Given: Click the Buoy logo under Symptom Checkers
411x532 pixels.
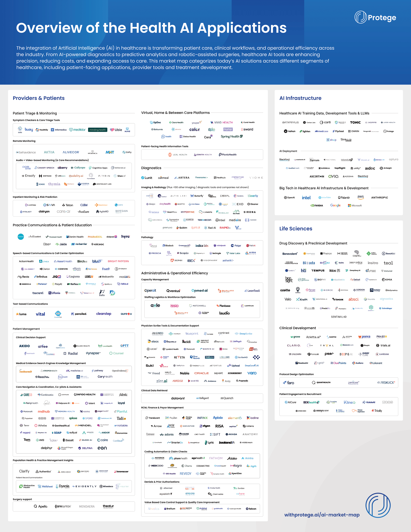Looking at the screenshot, I should click(x=29, y=130).
